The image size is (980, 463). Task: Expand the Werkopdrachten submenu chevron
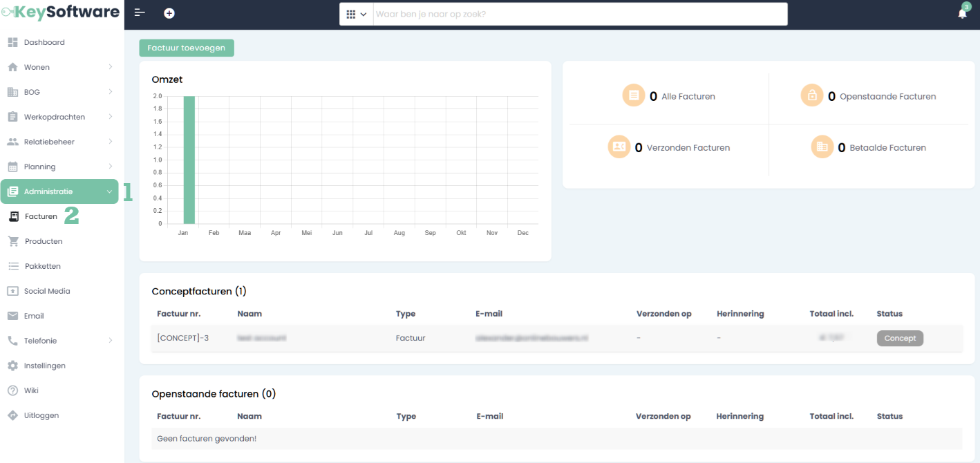point(111,117)
